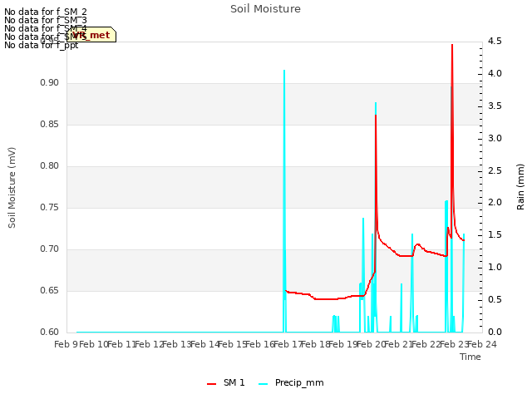Click the 2.0 right axis value
Image resolution: width=532 pixels, height=399 pixels.
tap(495, 203)
